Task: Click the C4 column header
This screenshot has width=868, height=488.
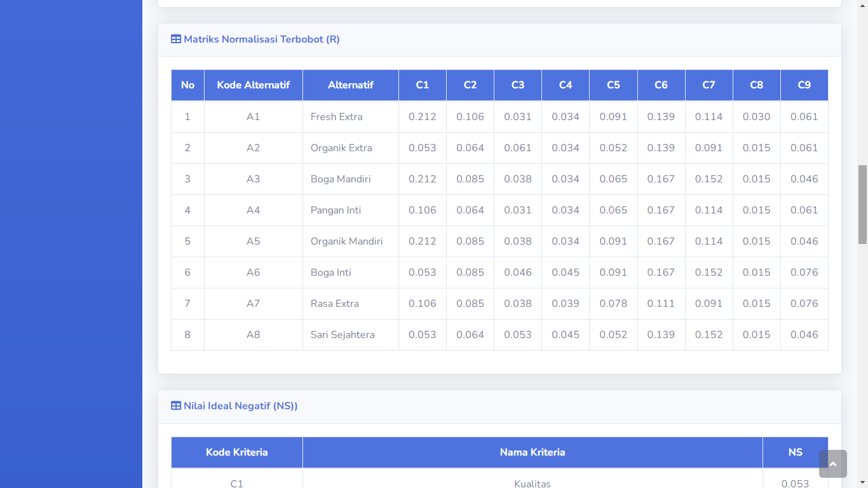Action: tap(566, 85)
